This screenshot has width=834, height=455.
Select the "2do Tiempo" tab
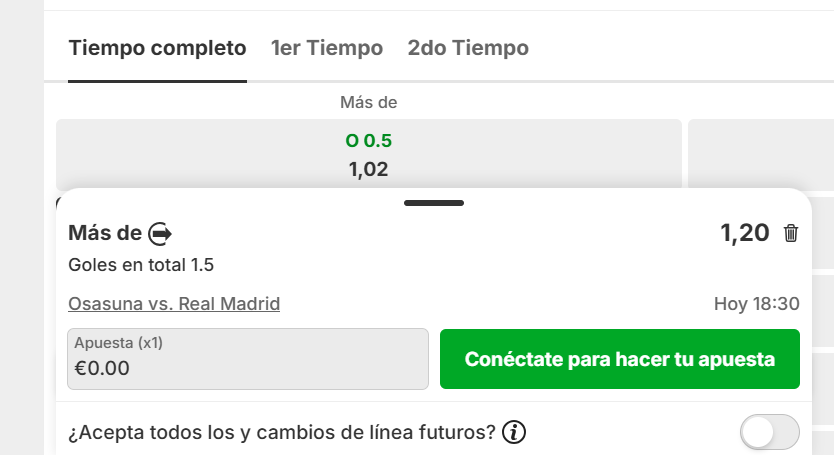coord(468,47)
